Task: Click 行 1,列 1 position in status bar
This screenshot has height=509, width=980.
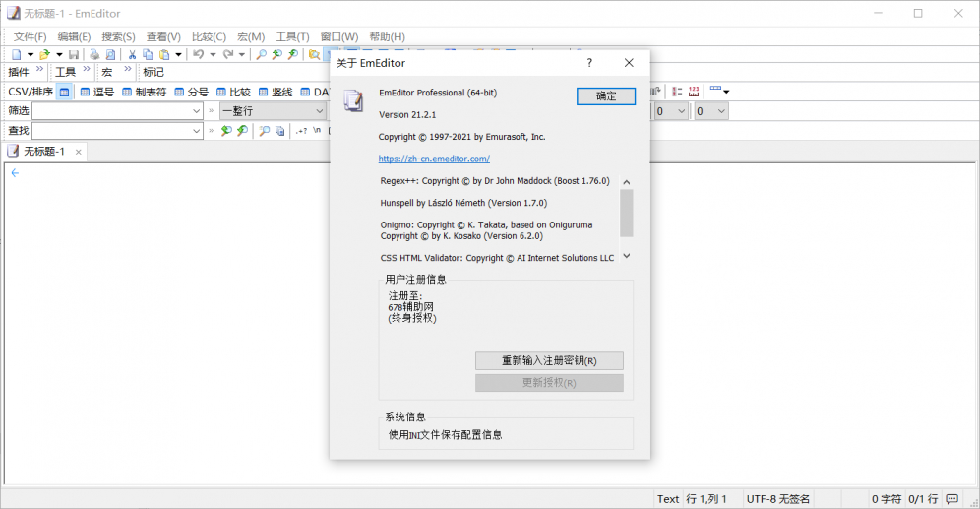Action: coord(706,499)
